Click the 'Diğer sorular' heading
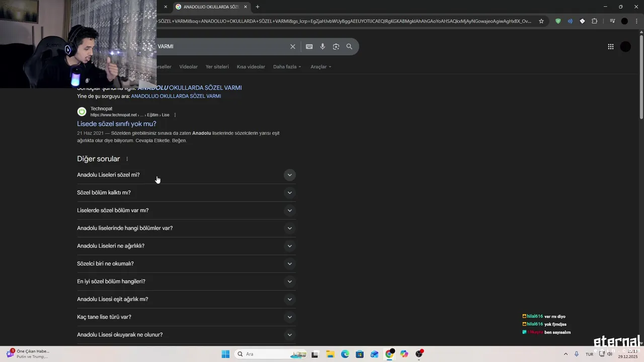The width and height of the screenshot is (644, 362). (99, 159)
